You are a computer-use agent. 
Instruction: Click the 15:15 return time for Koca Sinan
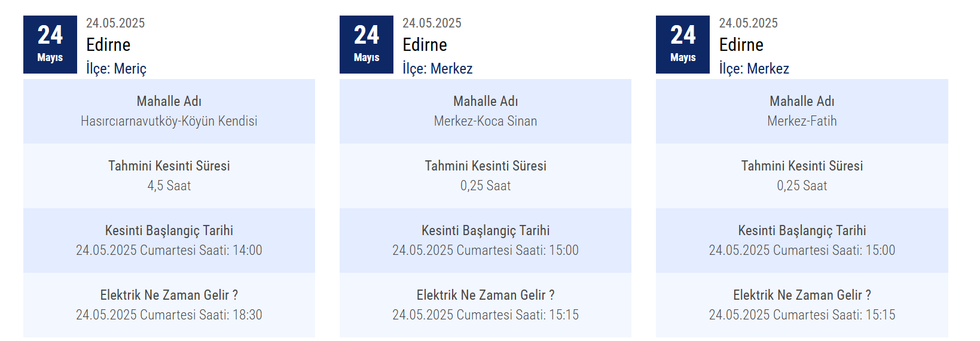[x=486, y=315]
